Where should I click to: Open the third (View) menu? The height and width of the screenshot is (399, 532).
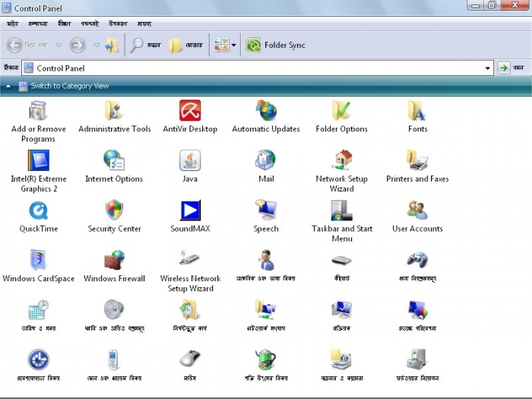coord(64,24)
